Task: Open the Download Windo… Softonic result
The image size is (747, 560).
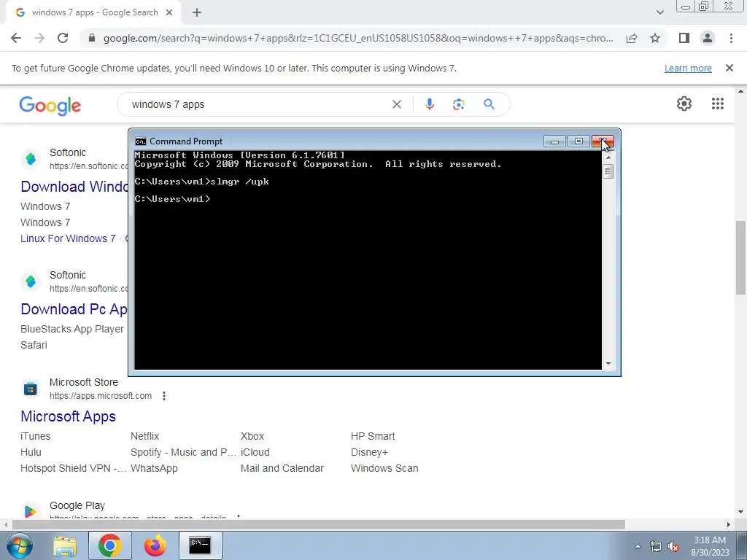Action: click(x=74, y=186)
